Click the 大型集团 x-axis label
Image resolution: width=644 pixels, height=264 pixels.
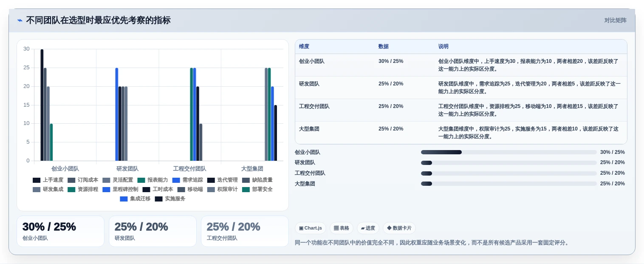[x=252, y=169]
